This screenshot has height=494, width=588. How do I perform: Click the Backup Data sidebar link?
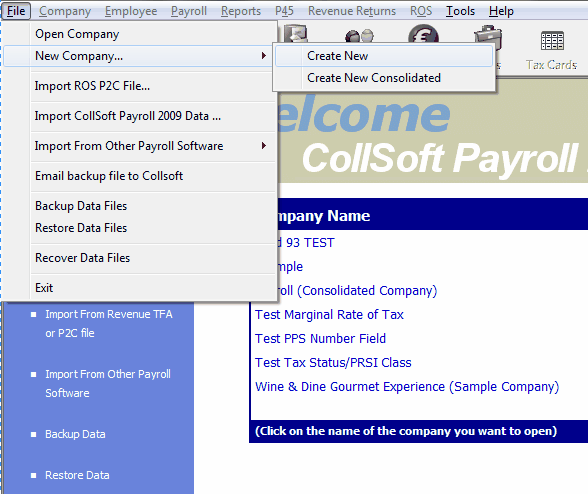click(x=75, y=434)
